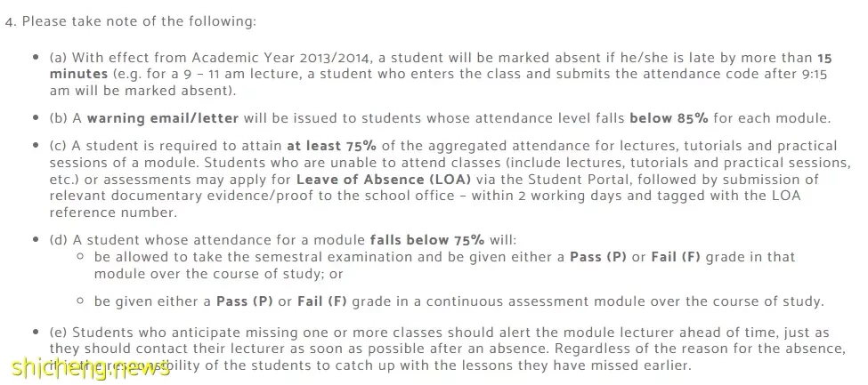Viewport: 868px width, 385px height.
Task: Click the bullet next to item (a)
Action: [x=36, y=58]
